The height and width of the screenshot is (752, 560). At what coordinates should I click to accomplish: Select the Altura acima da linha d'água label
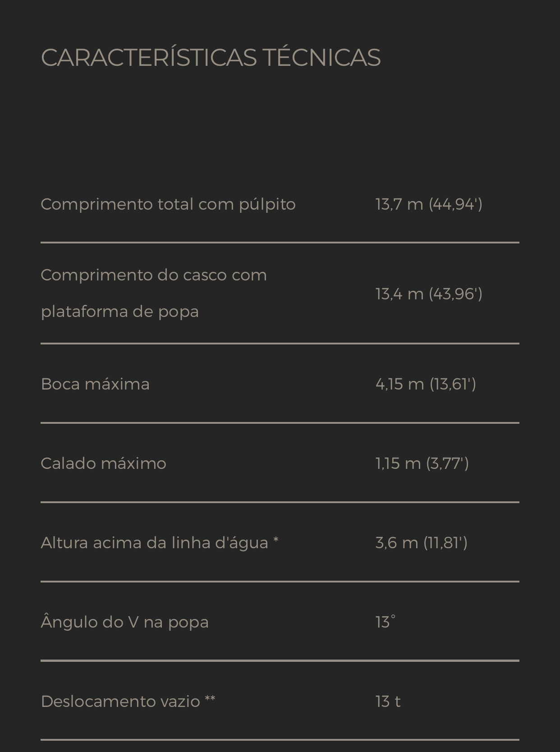pyautogui.click(x=160, y=543)
